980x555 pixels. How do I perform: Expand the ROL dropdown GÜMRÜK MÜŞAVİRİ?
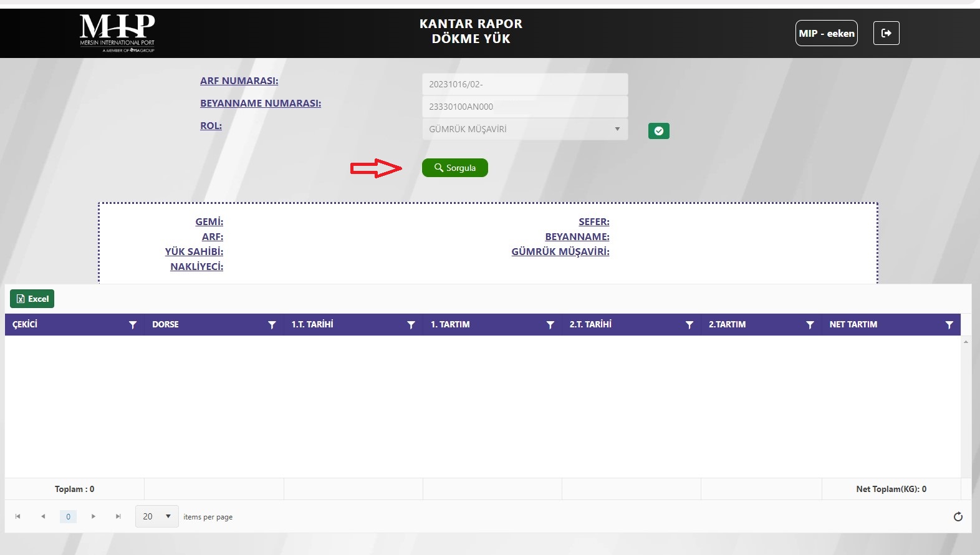[524, 129]
